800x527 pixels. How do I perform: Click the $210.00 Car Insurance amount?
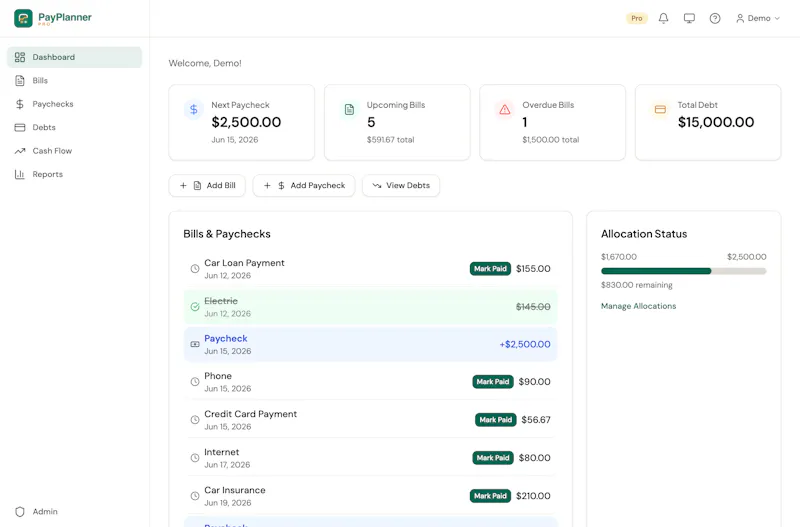[x=533, y=496]
